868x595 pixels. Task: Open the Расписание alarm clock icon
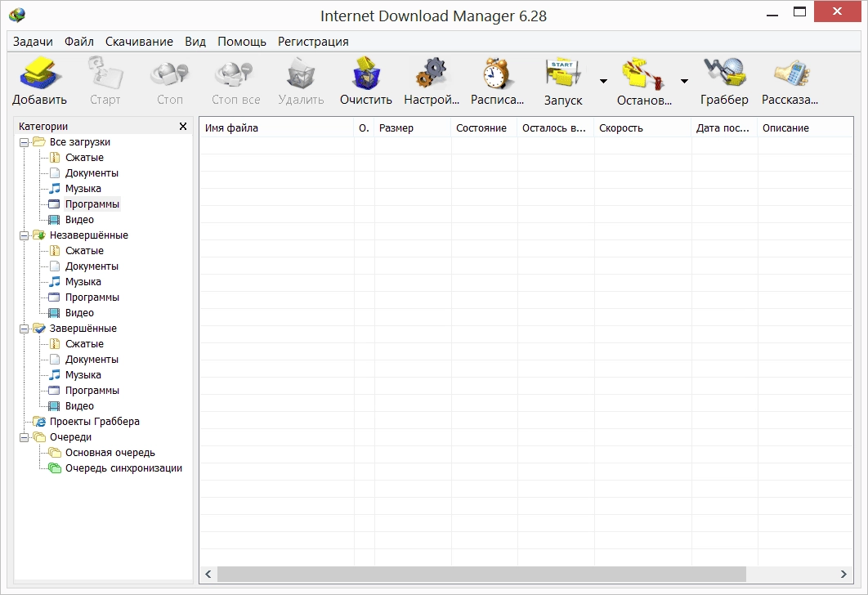497,73
